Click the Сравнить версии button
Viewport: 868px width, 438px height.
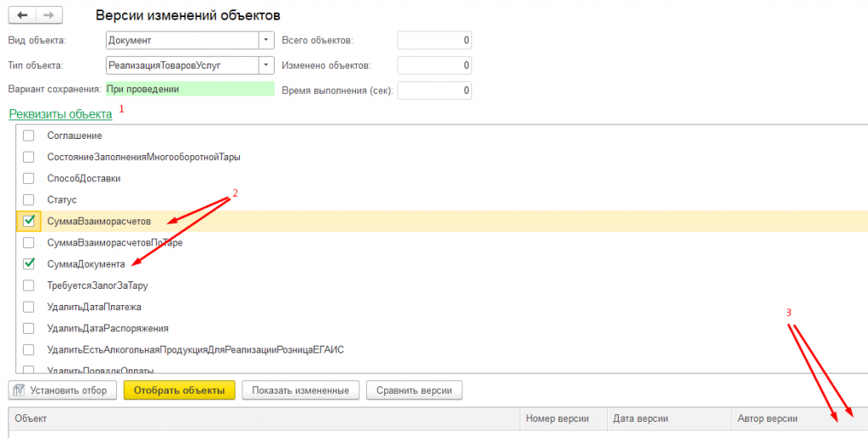(414, 391)
